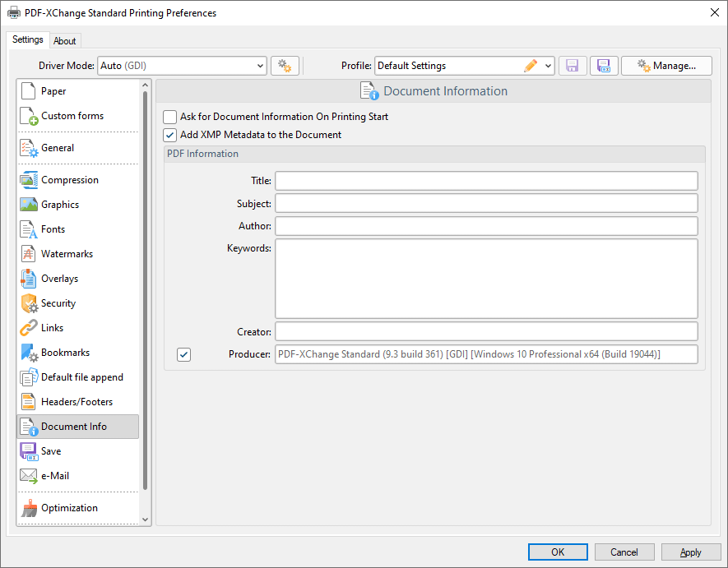Select the e-Mail envelope icon
This screenshot has height=568, width=728.
(29, 476)
